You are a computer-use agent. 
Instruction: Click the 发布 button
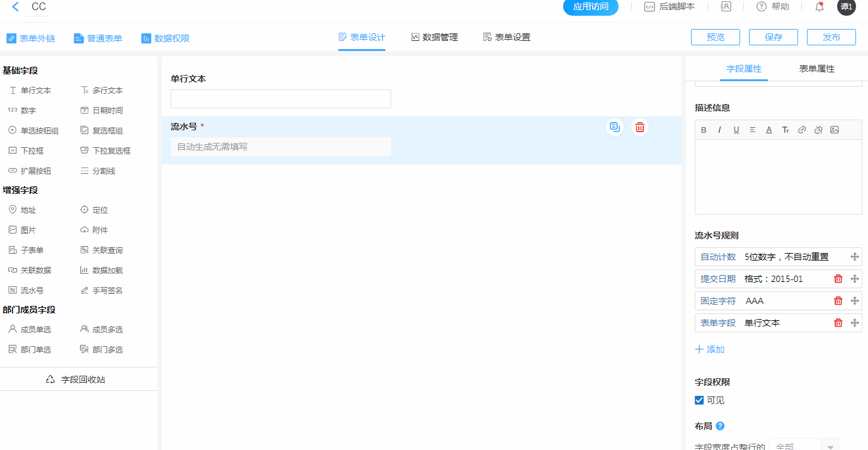coord(831,38)
